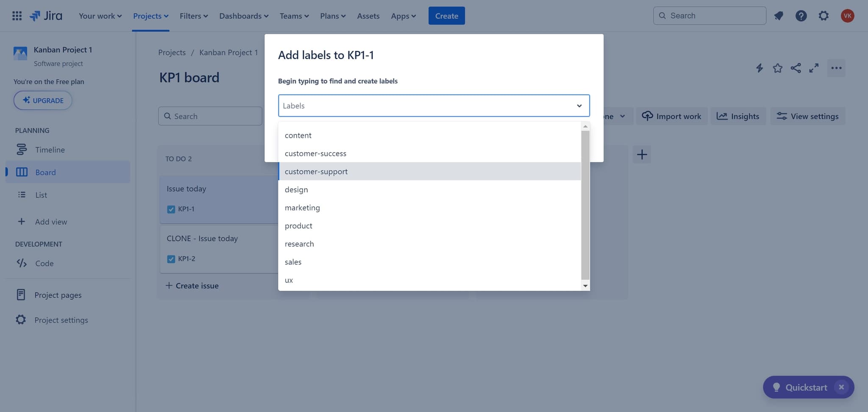Select the Timeline view in the sidebar
Viewport: 868px width, 412px height.
tap(50, 150)
